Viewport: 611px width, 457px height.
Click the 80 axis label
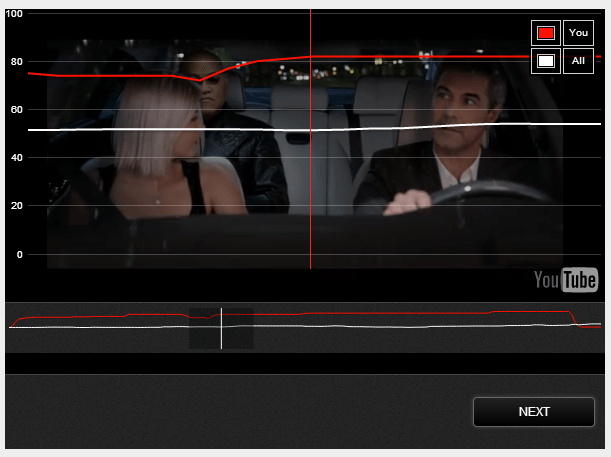16,62
